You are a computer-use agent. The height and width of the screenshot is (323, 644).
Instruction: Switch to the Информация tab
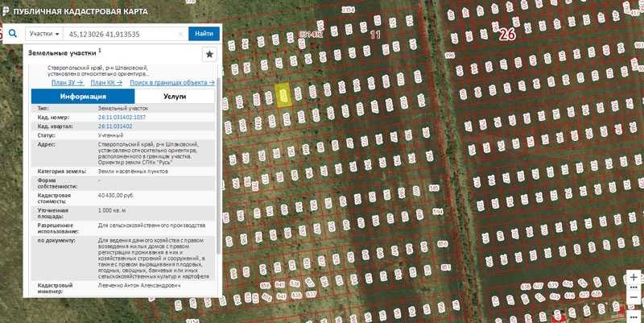(83, 96)
